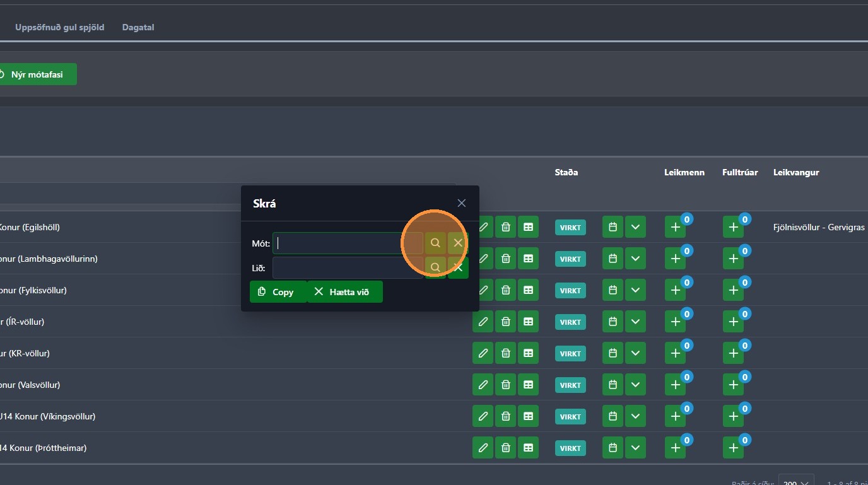Edit the KR-völlur row
868x485 pixels.
point(483,353)
